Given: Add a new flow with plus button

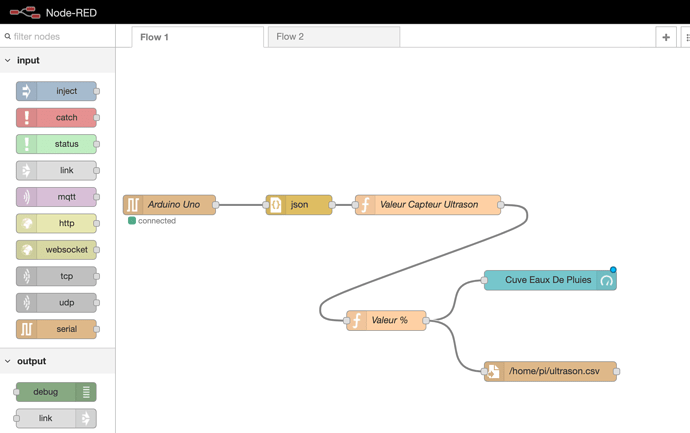Looking at the screenshot, I should (666, 37).
